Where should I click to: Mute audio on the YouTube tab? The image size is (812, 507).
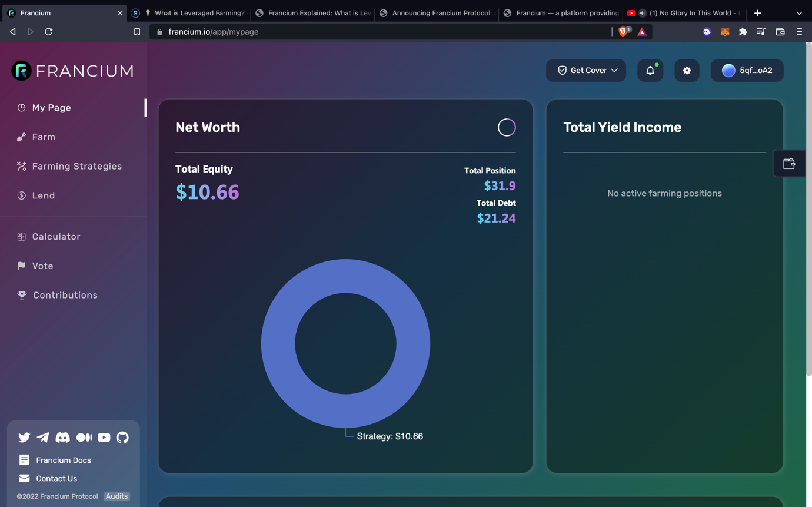643,13
